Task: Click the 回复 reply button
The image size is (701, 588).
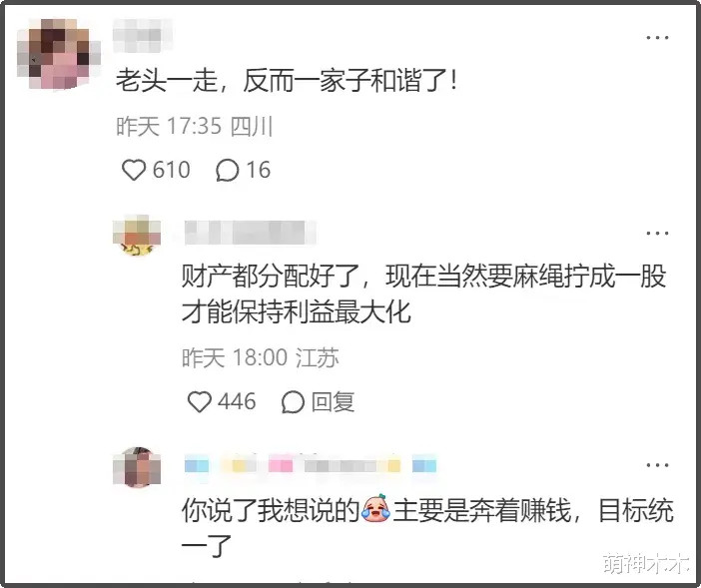Action: [334, 401]
